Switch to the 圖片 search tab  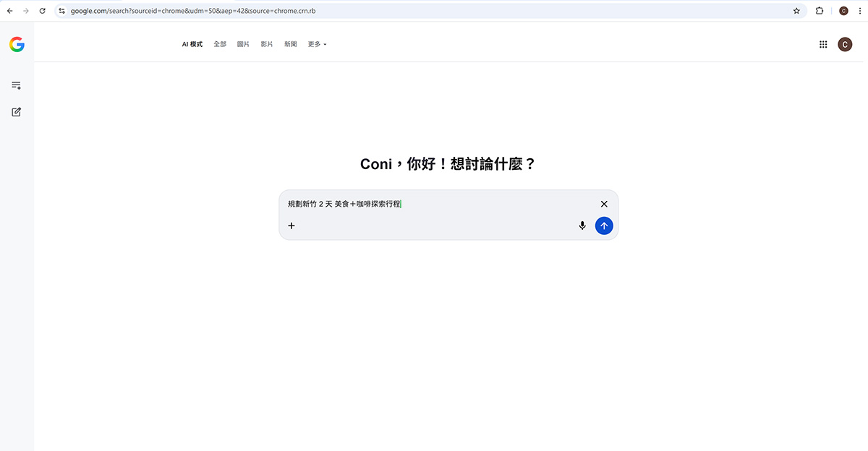tap(243, 44)
